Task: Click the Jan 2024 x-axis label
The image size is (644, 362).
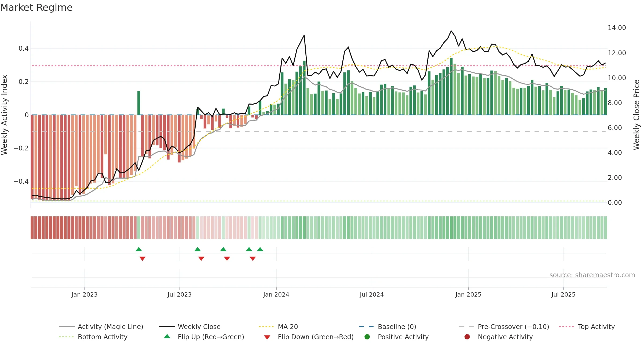Action: point(276,294)
